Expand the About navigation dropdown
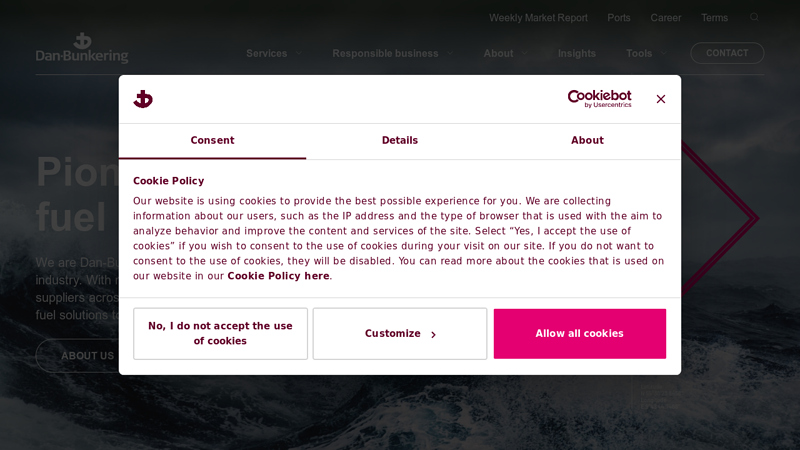800x450 pixels. coord(505,53)
